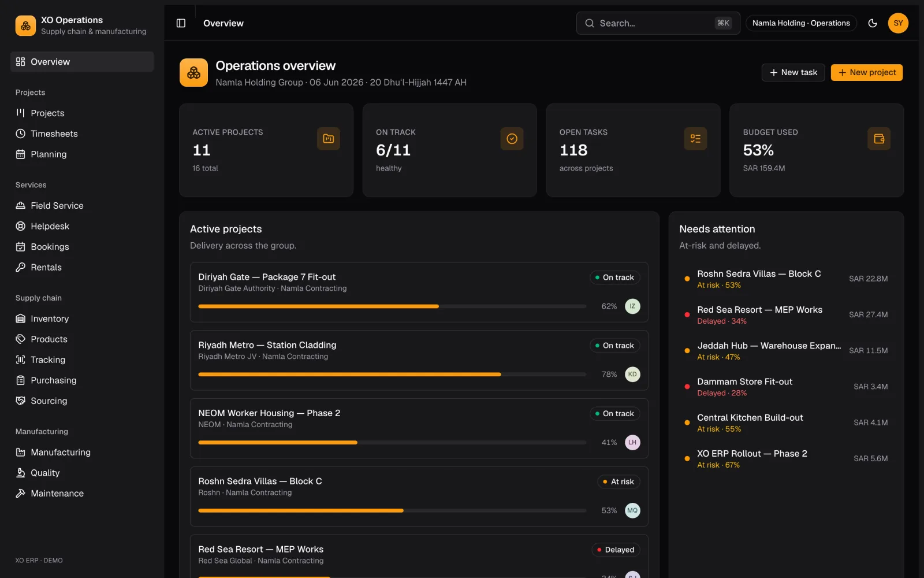The height and width of the screenshot is (578, 924).
Task: Focus the Search field
Action: click(658, 23)
